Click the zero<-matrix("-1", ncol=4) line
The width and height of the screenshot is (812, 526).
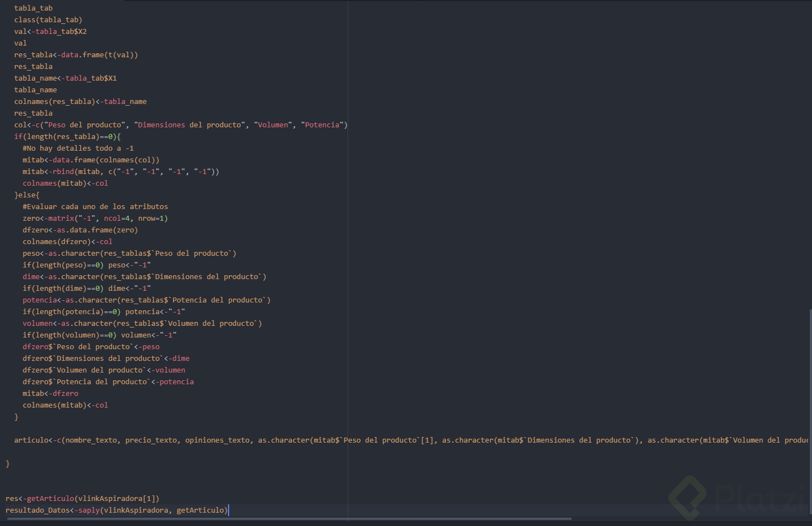tap(95, 219)
